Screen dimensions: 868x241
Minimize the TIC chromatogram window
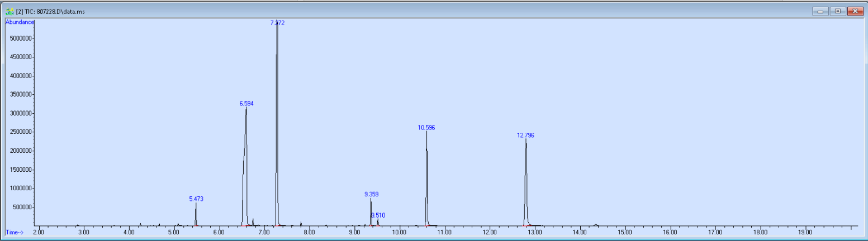point(821,11)
